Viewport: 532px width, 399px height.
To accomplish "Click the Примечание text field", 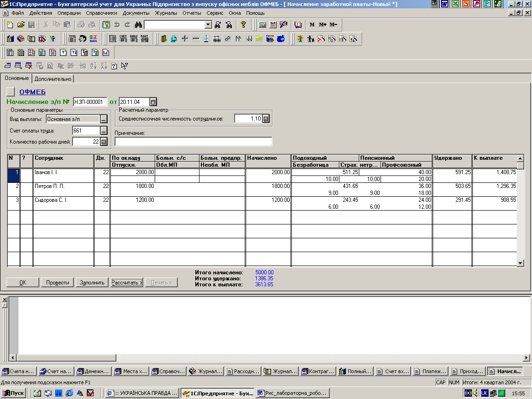I will coord(193,142).
